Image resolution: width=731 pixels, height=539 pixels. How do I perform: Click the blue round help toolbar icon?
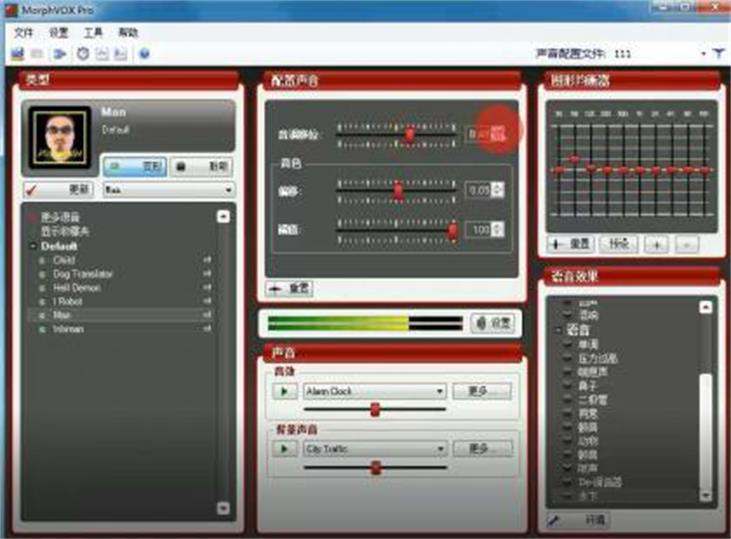(145, 54)
